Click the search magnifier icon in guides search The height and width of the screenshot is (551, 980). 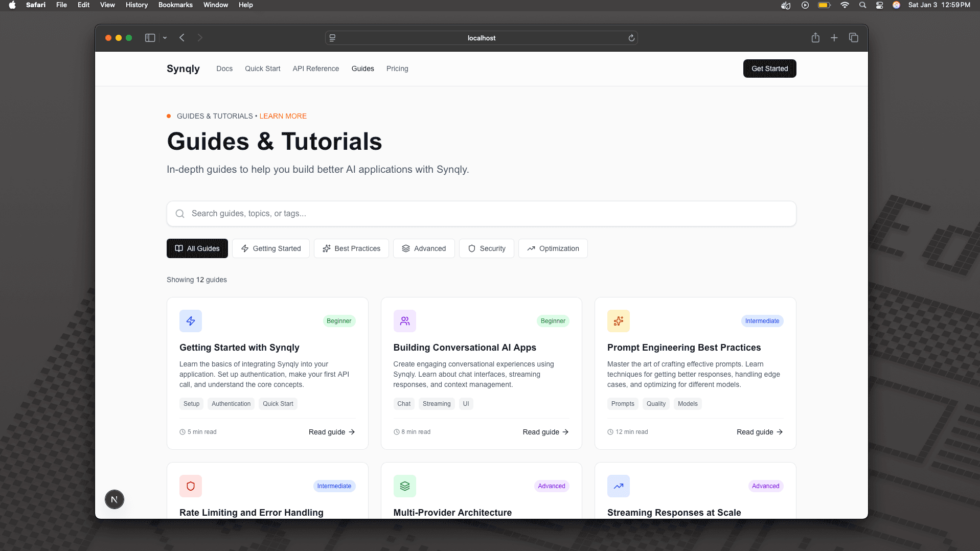point(180,214)
